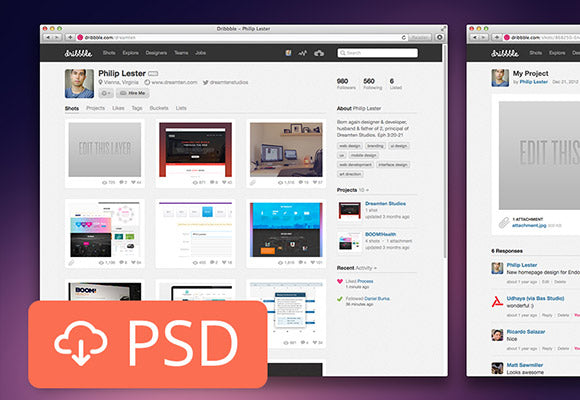The width and height of the screenshot is (580, 400).
Task: Click Dribbble logo in My Project window
Action: click(505, 53)
